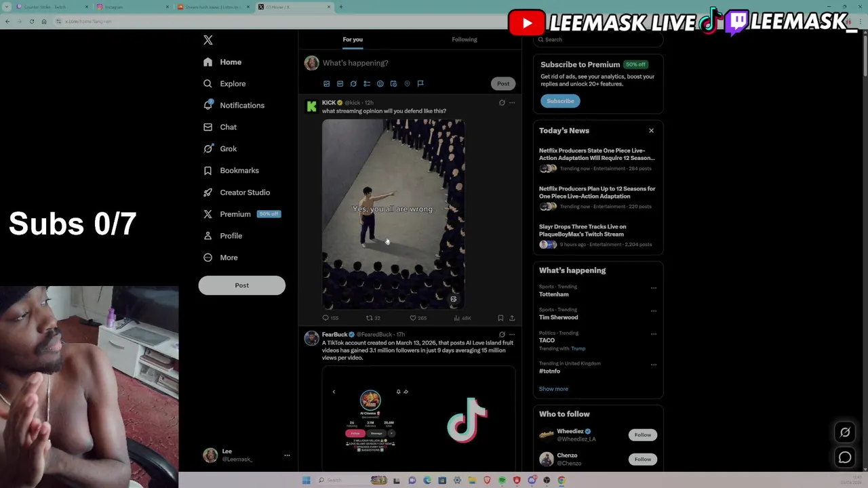868x488 pixels.
Task: Click the Trump trending link
Action: pyautogui.click(x=578, y=348)
